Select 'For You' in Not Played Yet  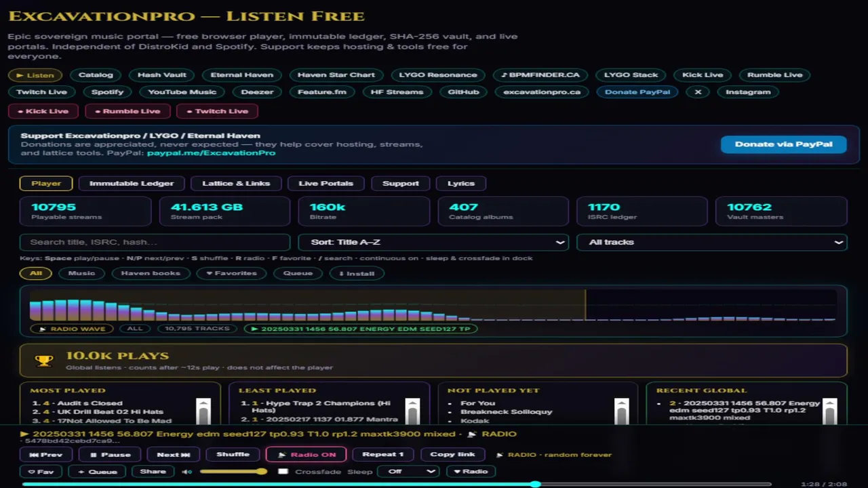[x=478, y=403]
